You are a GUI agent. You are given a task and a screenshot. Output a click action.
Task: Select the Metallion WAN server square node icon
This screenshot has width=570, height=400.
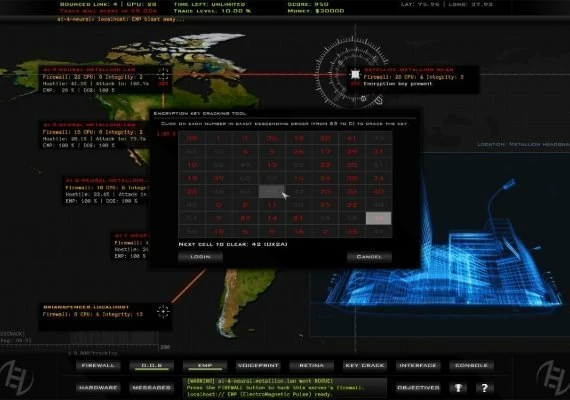(355, 75)
